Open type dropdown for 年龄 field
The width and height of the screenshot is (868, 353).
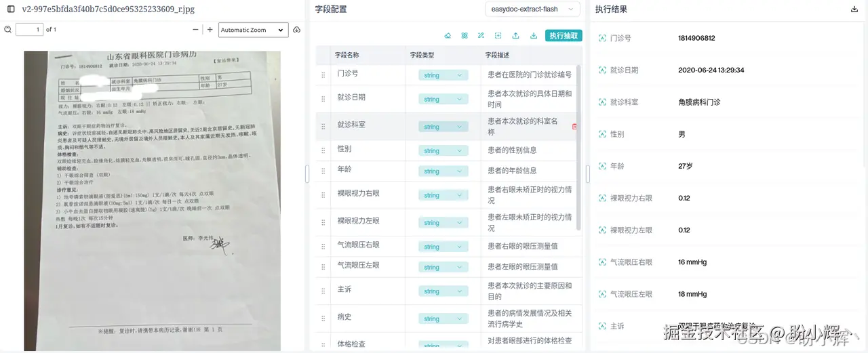click(x=443, y=171)
